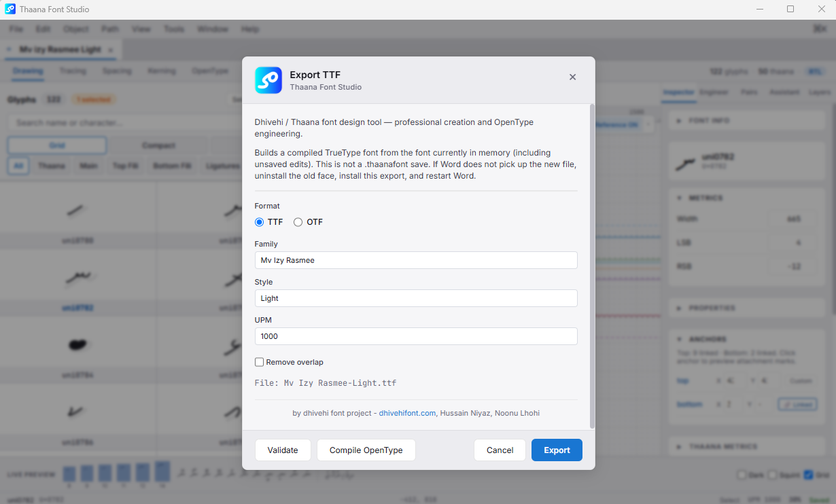
Task: Switch to the Spacing tab
Action: [x=117, y=71]
